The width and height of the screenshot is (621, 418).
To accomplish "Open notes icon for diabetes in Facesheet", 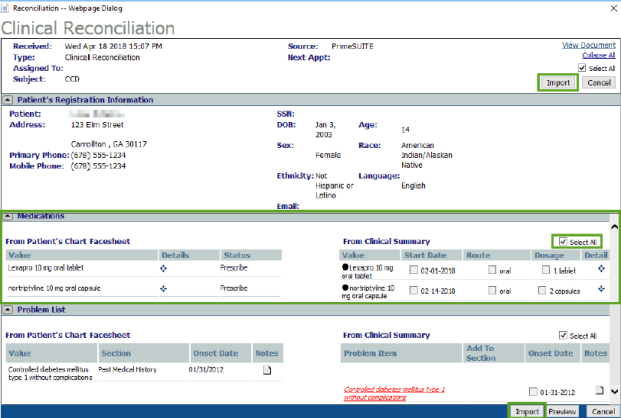I will pyautogui.click(x=267, y=371).
